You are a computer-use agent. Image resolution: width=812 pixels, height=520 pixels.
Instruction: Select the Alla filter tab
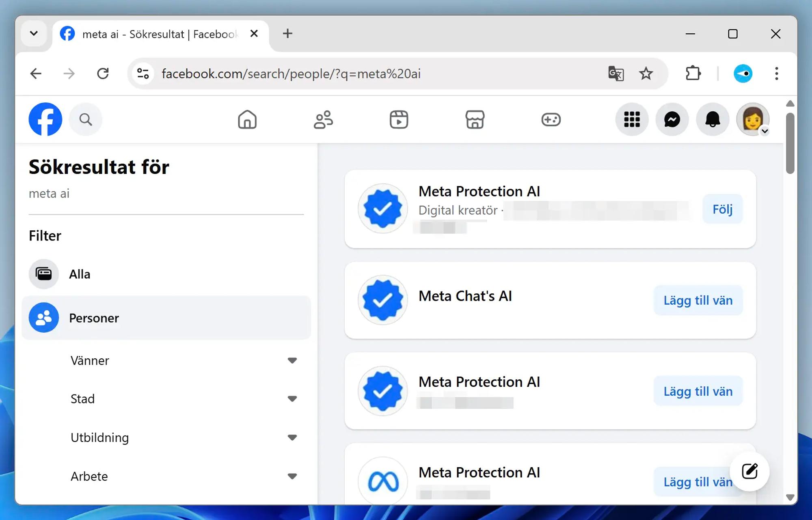(80, 274)
